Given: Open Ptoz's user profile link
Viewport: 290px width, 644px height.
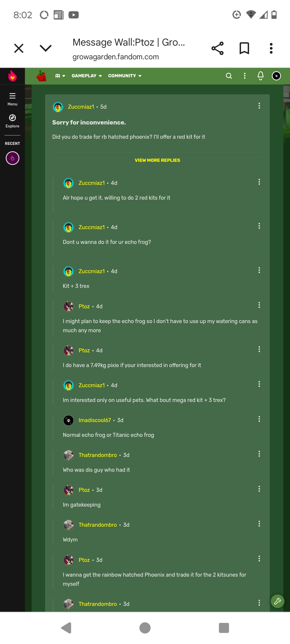Looking at the screenshot, I should click(84, 306).
